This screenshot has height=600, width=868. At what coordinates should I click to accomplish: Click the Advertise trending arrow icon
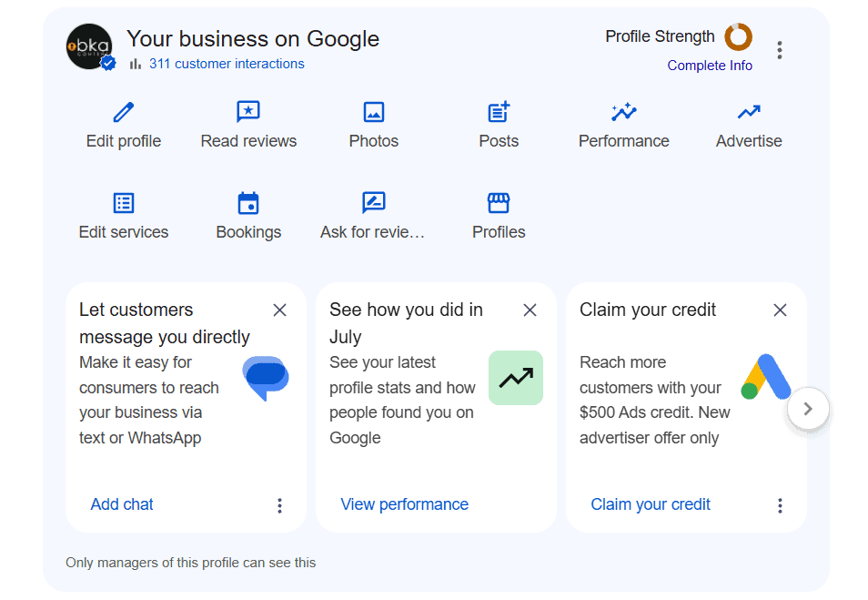pos(749,113)
